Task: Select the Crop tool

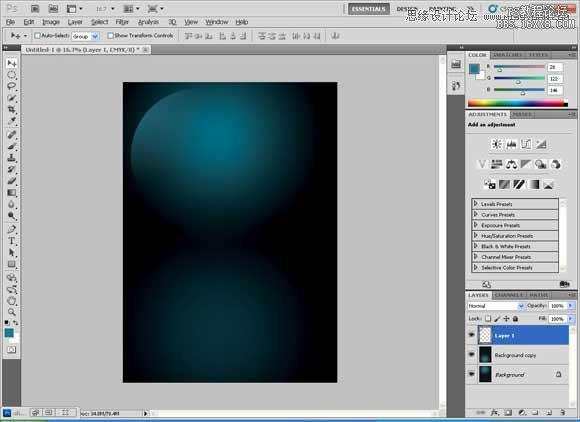Action: [x=12, y=109]
